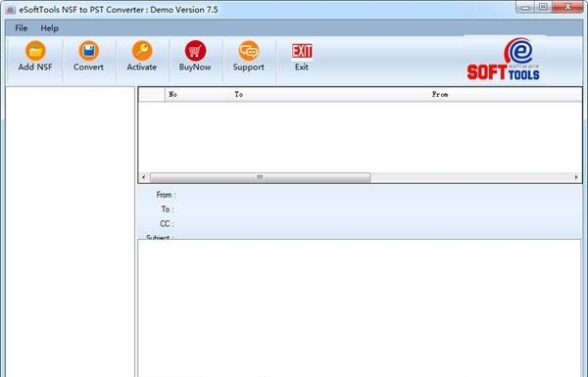588x377 pixels.
Task: Sort by the No column header
Action: (x=198, y=94)
